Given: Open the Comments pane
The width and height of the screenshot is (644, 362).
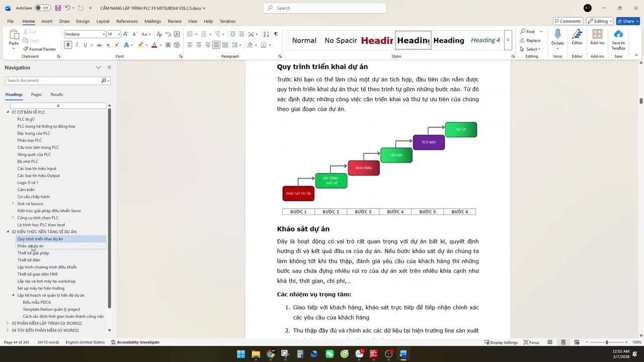Looking at the screenshot, I should click(x=568, y=21).
